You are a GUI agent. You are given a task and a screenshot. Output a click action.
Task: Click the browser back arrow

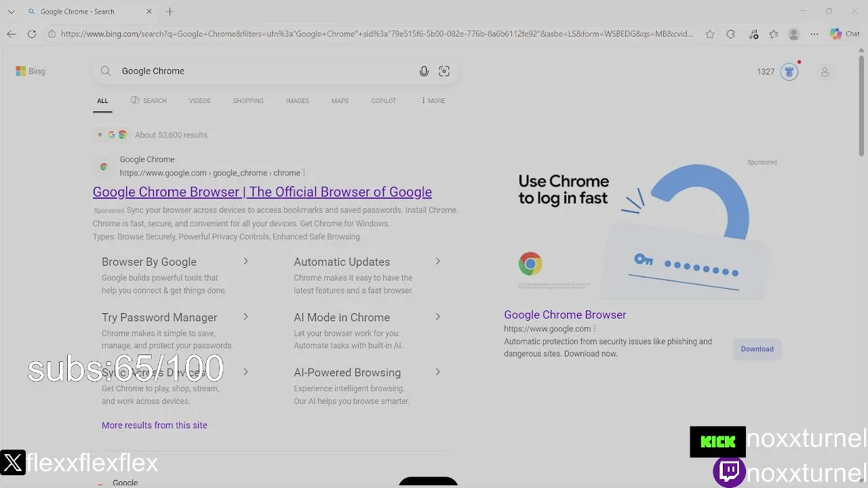12,34
